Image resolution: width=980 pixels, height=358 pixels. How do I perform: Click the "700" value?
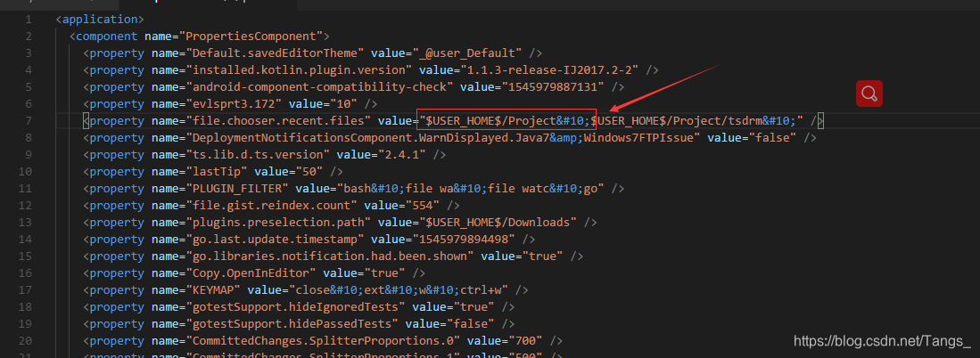[526, 339]
